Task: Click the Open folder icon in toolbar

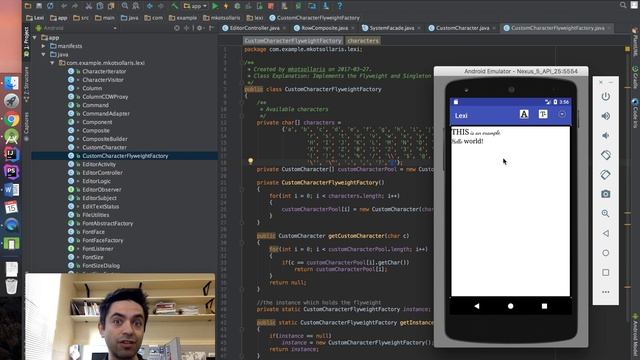Action: click(28, 6)
